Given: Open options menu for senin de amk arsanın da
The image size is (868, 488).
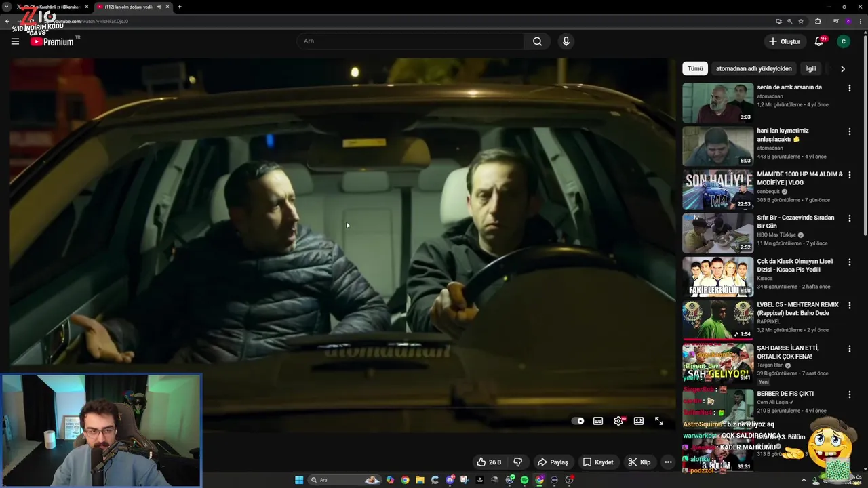Looking at the screenshot, I should click(x=849, y=88).
